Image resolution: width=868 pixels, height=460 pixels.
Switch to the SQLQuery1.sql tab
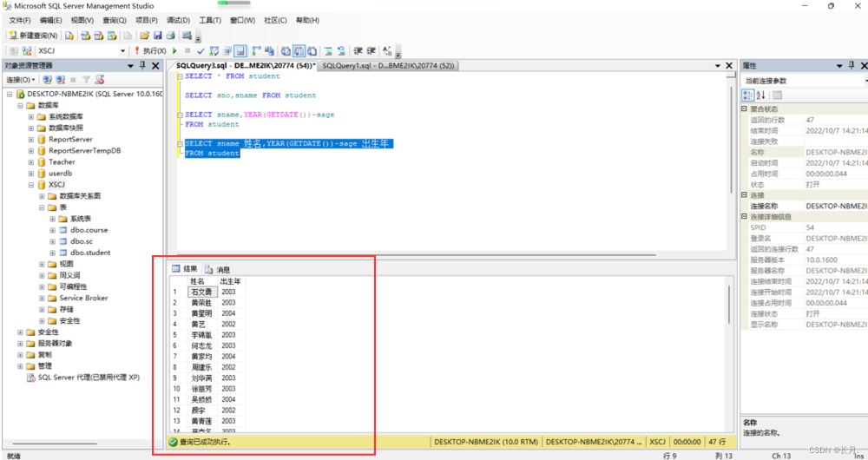click(387, 66)
